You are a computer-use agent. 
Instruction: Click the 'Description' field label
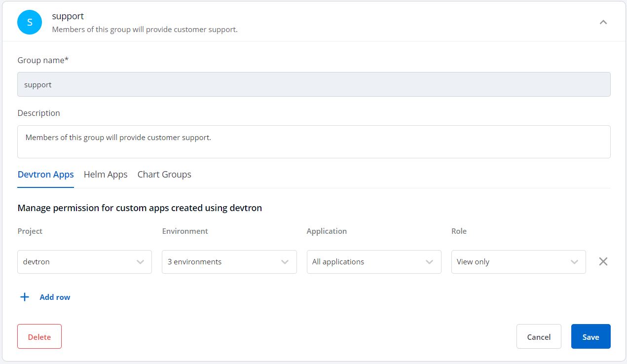[x=38, y=113]
